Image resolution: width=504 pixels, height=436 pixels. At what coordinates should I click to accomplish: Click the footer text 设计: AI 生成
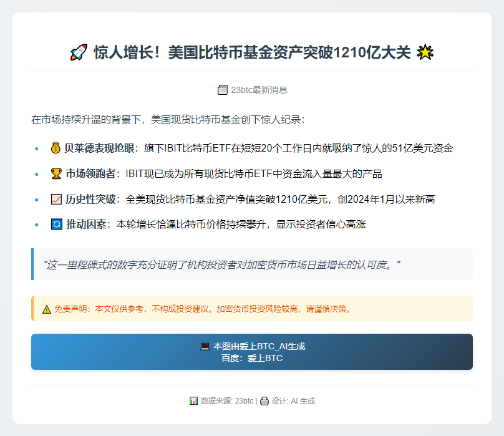click(x=293, y=401)
